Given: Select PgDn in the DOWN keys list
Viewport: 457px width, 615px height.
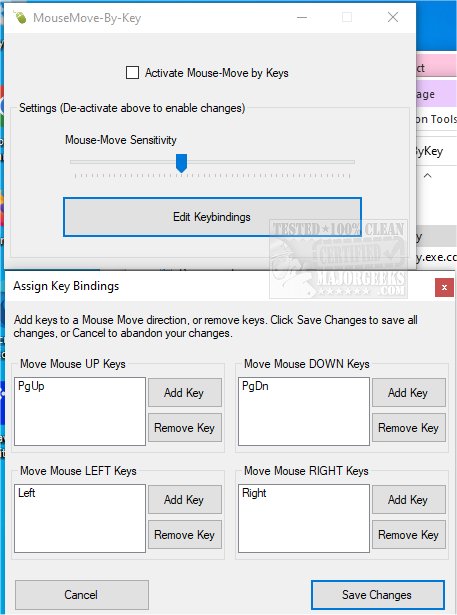Looking at the screenshot, I should coord(255,386).
